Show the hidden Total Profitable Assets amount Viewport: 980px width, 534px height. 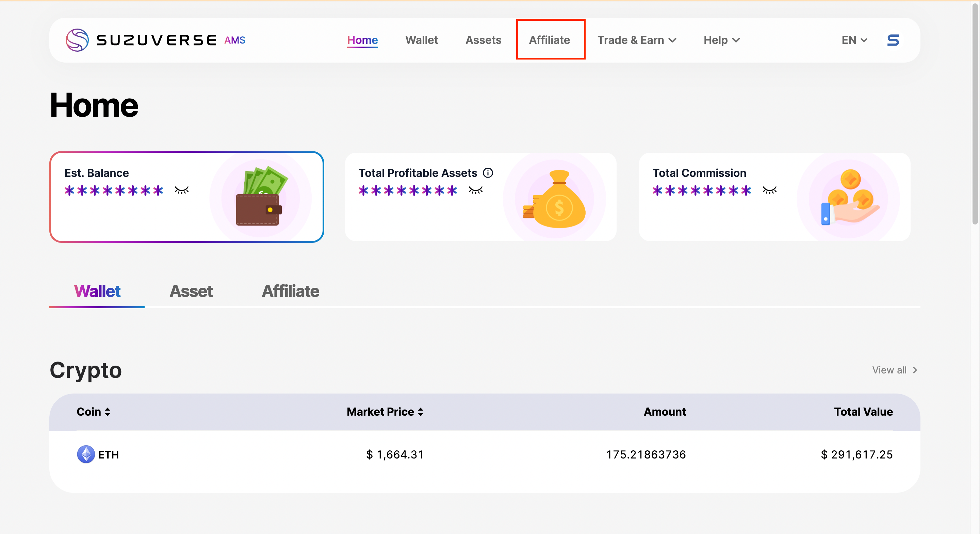coord(476,190)
